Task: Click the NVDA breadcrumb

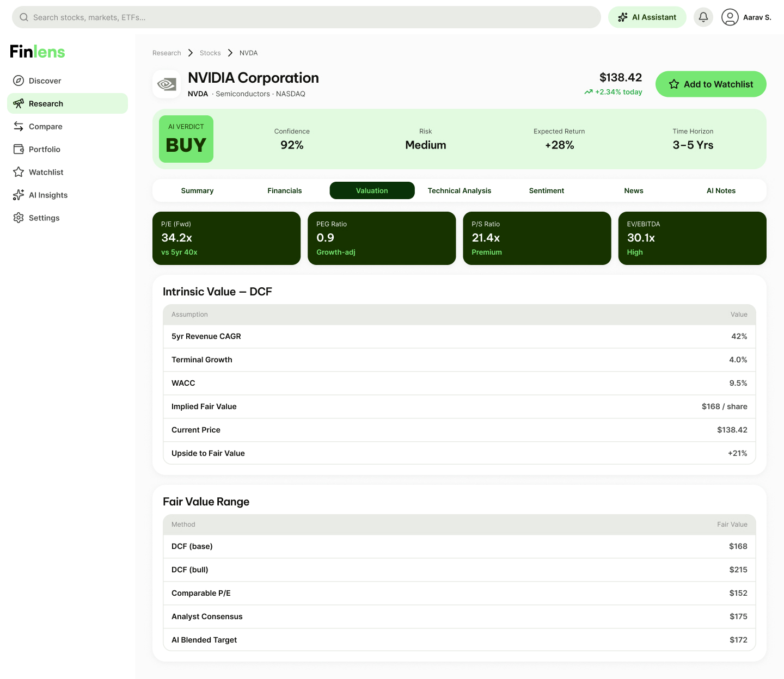Action: [249, 53]
